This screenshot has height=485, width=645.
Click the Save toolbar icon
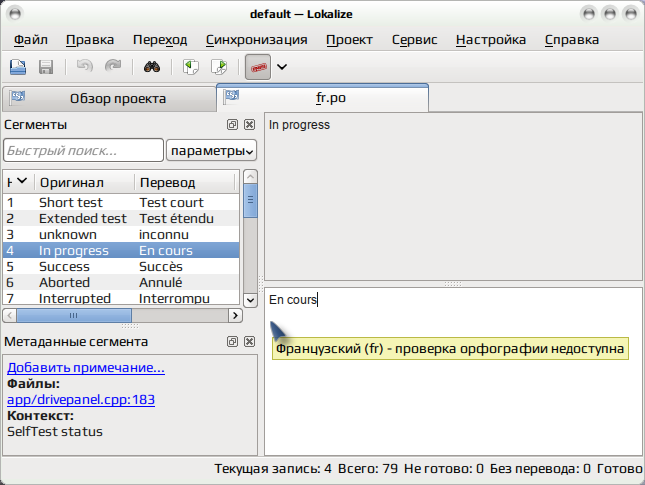tap(46, 67)
